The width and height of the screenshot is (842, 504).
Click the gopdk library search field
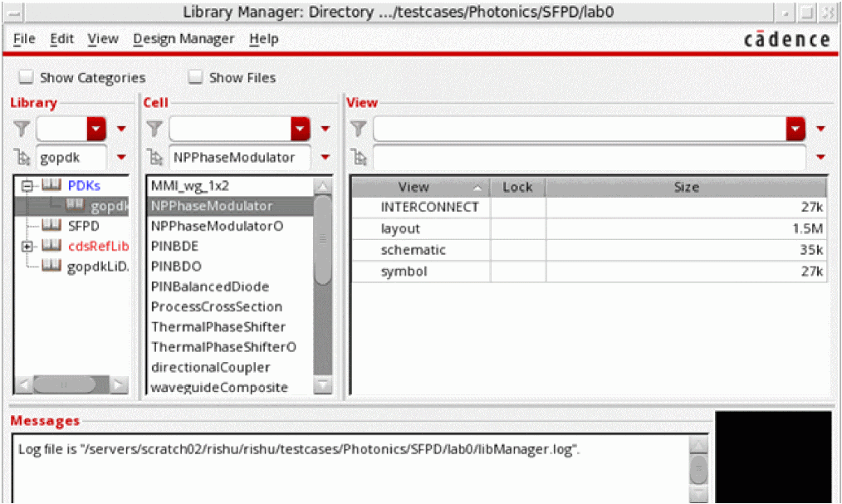point(71,157)
